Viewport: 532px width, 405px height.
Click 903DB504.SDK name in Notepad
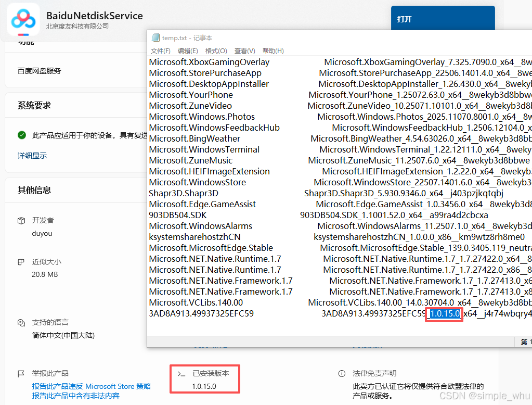(x=178, y=215)
